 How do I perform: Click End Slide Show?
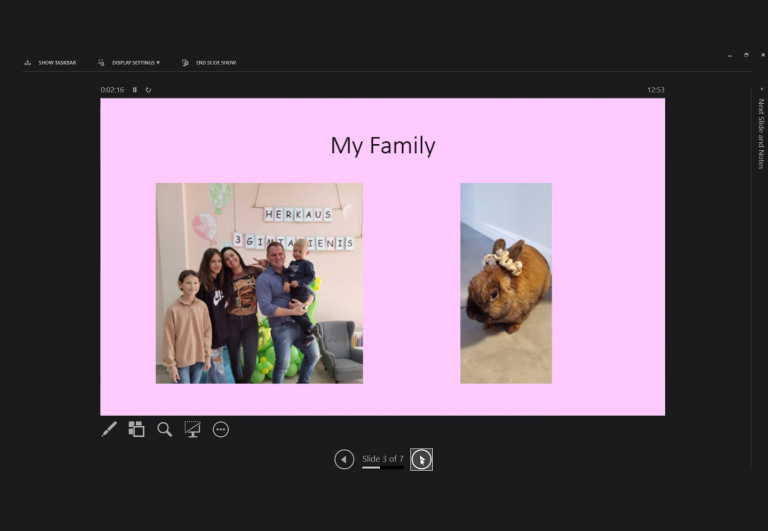[x=209, y=63]
